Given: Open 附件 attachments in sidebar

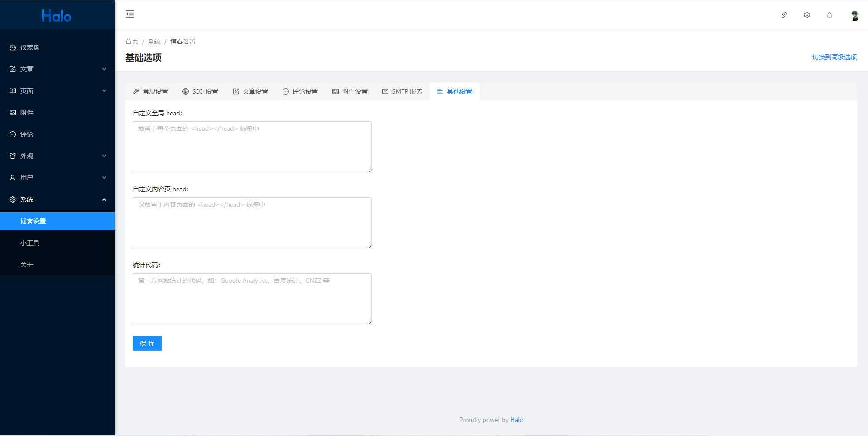Looking at the screenshot, I should [x=27, y=113].
